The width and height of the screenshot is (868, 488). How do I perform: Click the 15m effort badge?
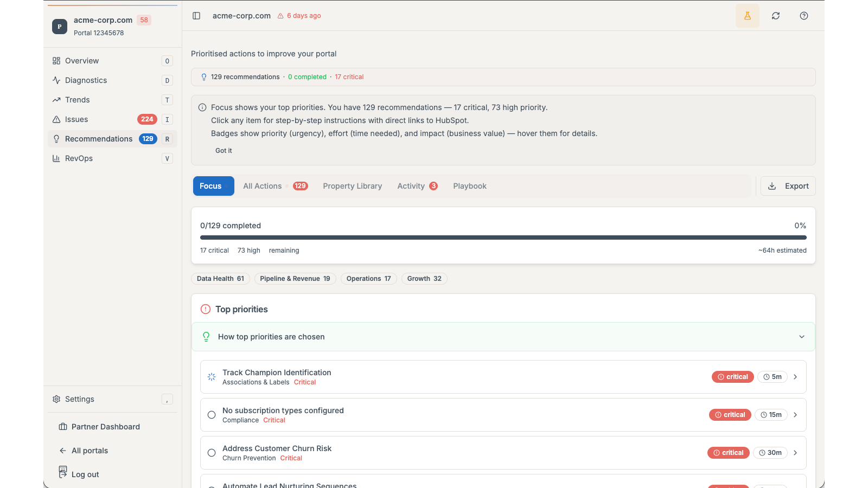pos(771,415)
